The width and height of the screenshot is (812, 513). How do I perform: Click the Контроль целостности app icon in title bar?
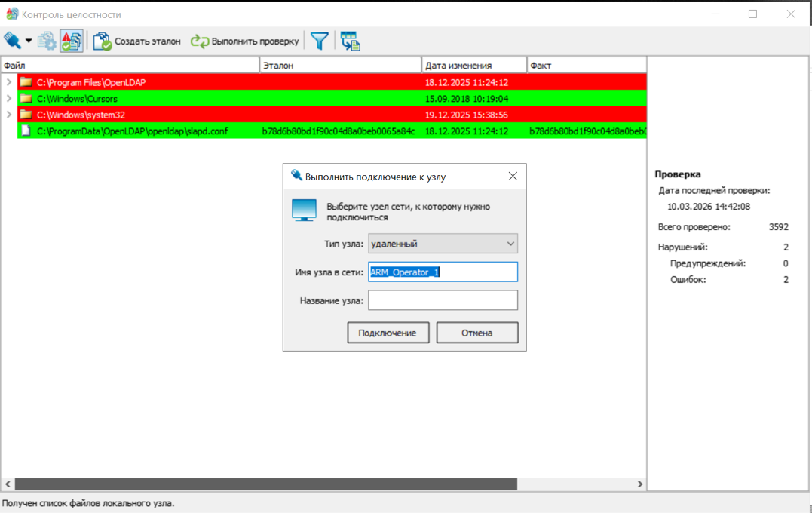(12, 14)
